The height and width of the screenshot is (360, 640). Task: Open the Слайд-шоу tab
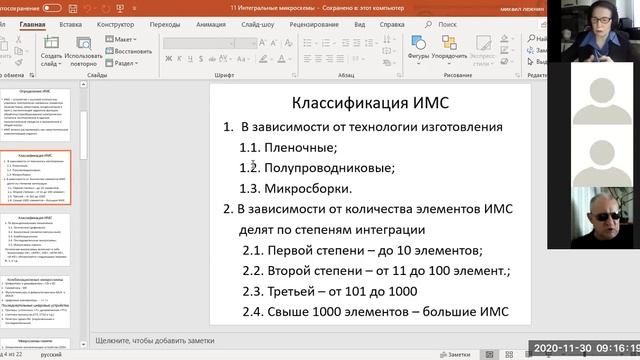(x=258, y=24)
